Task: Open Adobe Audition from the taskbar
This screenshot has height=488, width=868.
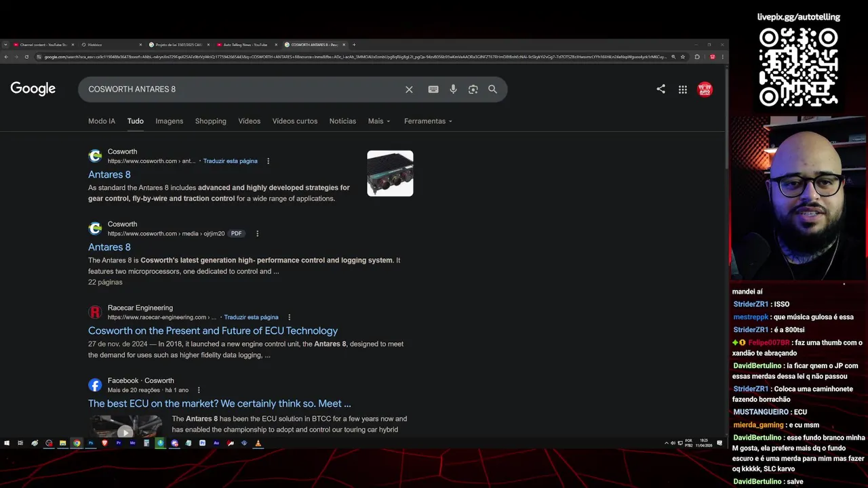Action: (x=216, y=443)
